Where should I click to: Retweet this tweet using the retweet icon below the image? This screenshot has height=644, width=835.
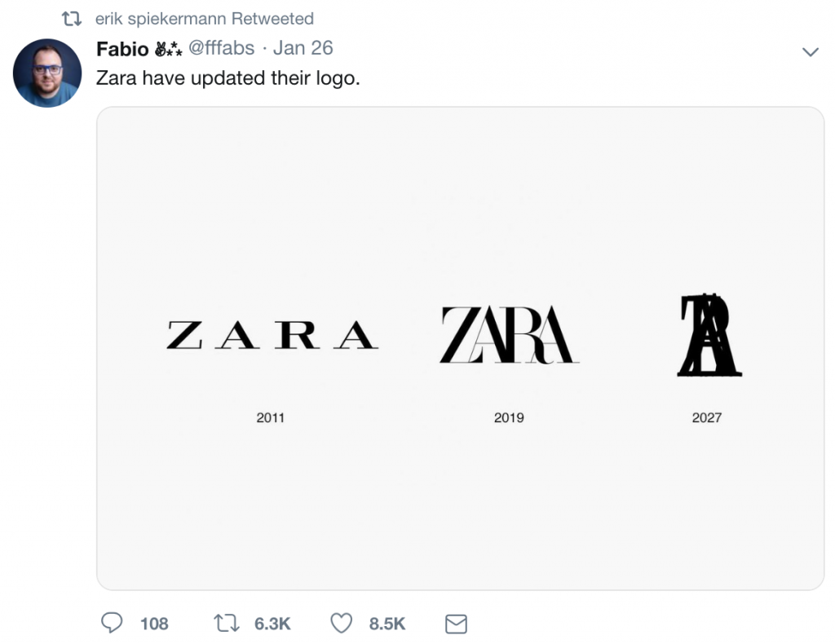[225, 624]
